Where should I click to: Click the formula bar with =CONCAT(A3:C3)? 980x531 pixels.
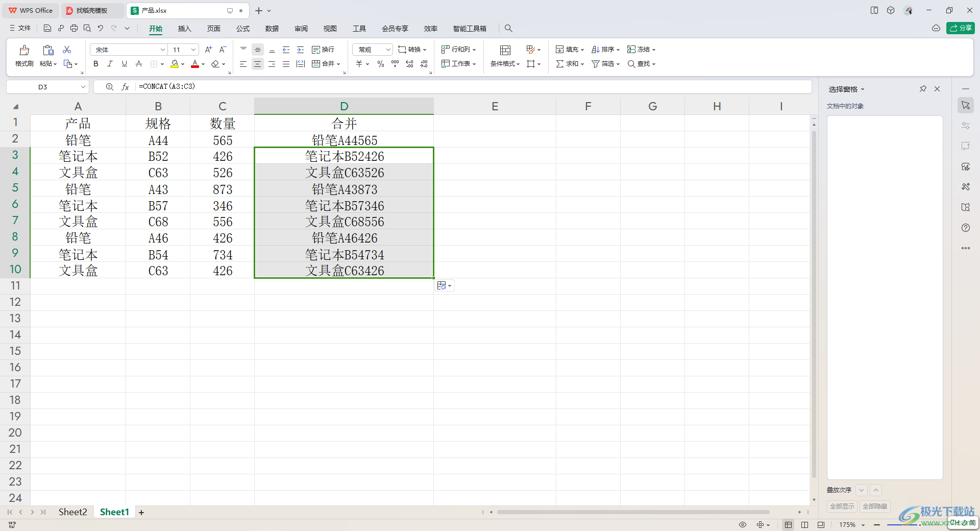(x=474, y=87)
